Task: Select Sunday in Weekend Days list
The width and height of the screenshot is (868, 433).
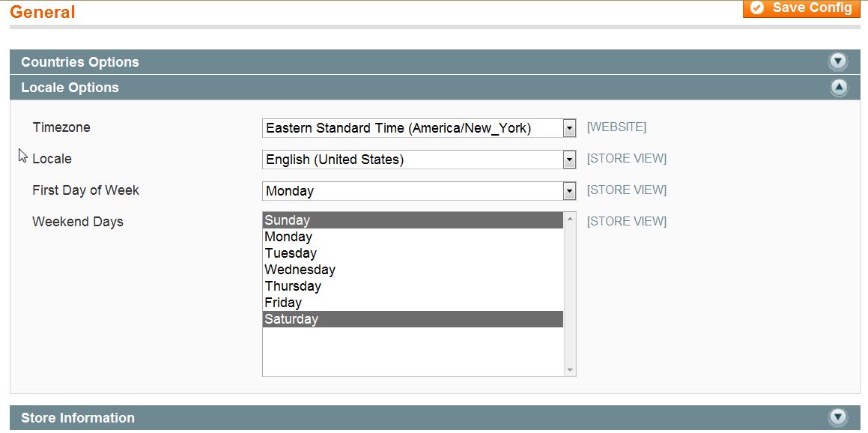Action: click(287, 220)
